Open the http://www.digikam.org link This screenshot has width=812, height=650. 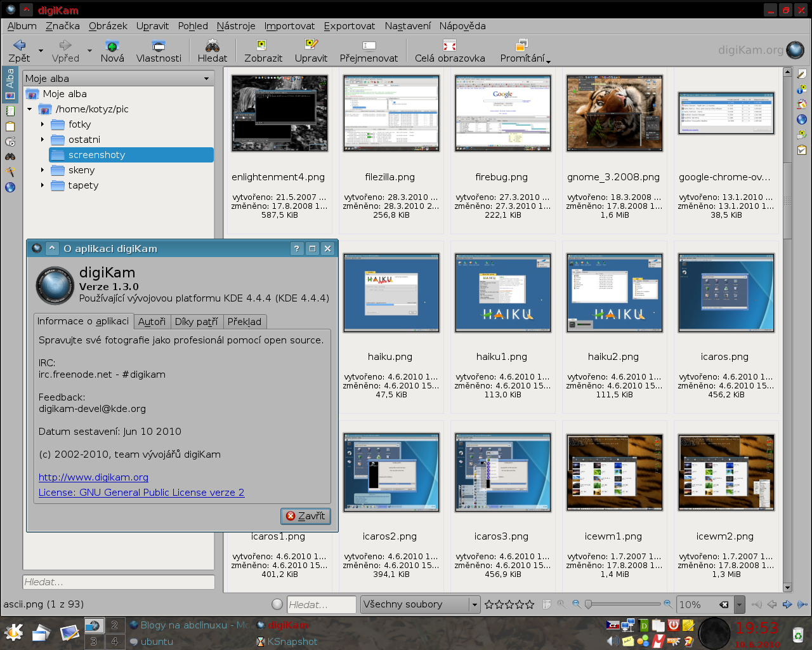coord(93,477)
